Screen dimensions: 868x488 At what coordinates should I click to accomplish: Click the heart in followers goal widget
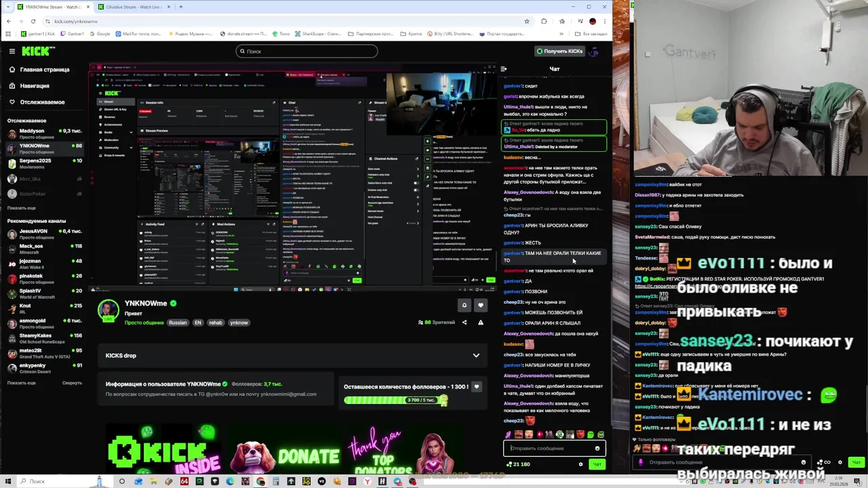[477, 387]
